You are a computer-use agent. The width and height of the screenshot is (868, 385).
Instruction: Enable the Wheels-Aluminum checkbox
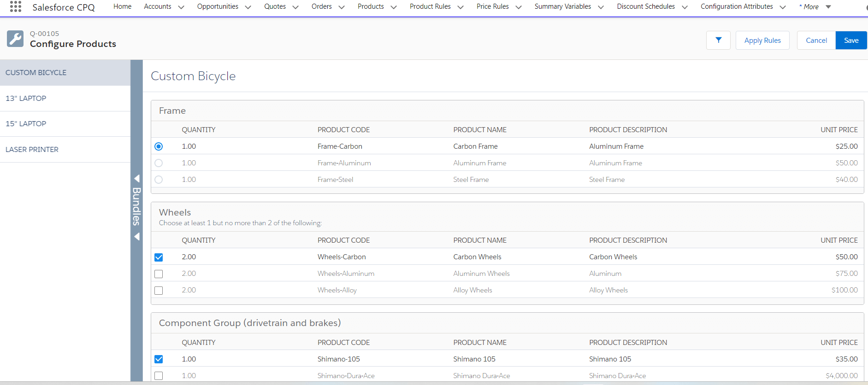[x=159, y=274]
